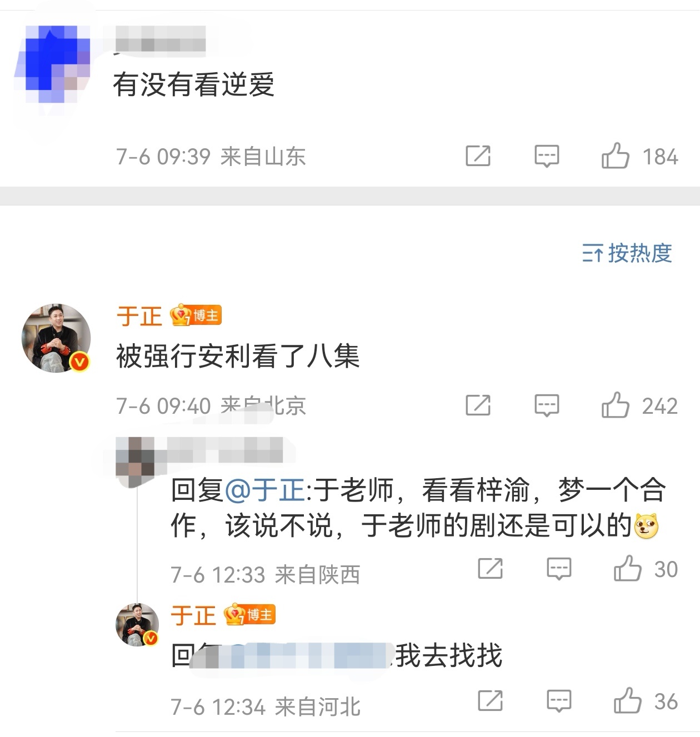Share 于正's 被强行安利看了八集 reply
Image resolution: width=700 pixels, height=737 pixels.
click(478, 405)
